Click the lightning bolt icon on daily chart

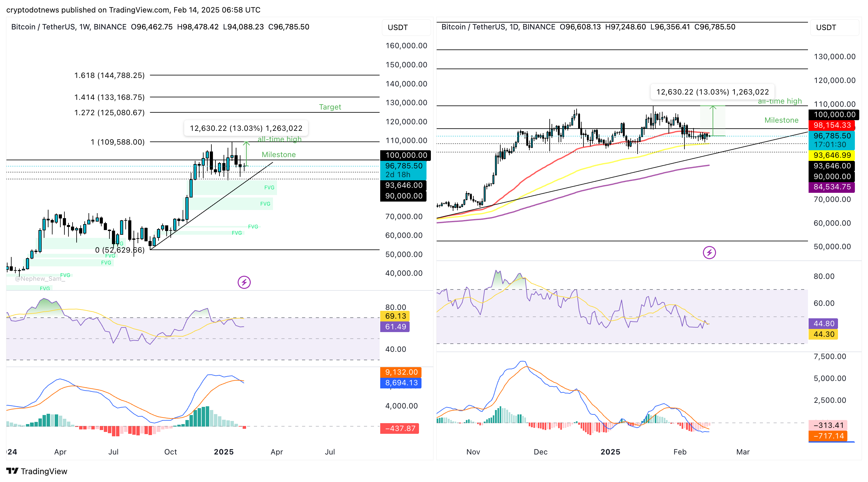pos(709,252)
